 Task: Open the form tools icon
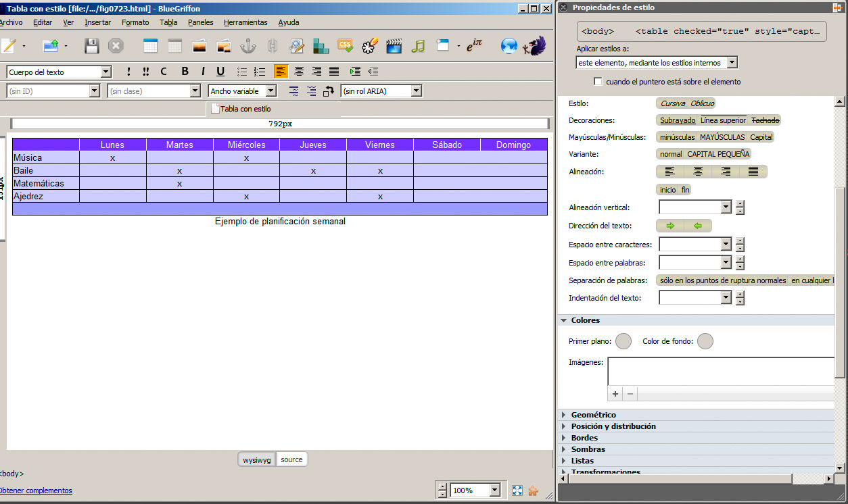pyautogui.click(x=297, y=46)
